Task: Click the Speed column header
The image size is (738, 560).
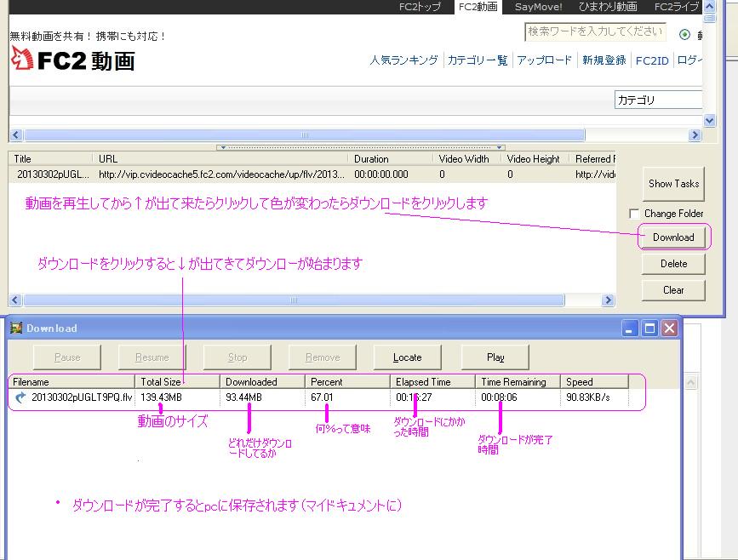Action: point(594,381)
